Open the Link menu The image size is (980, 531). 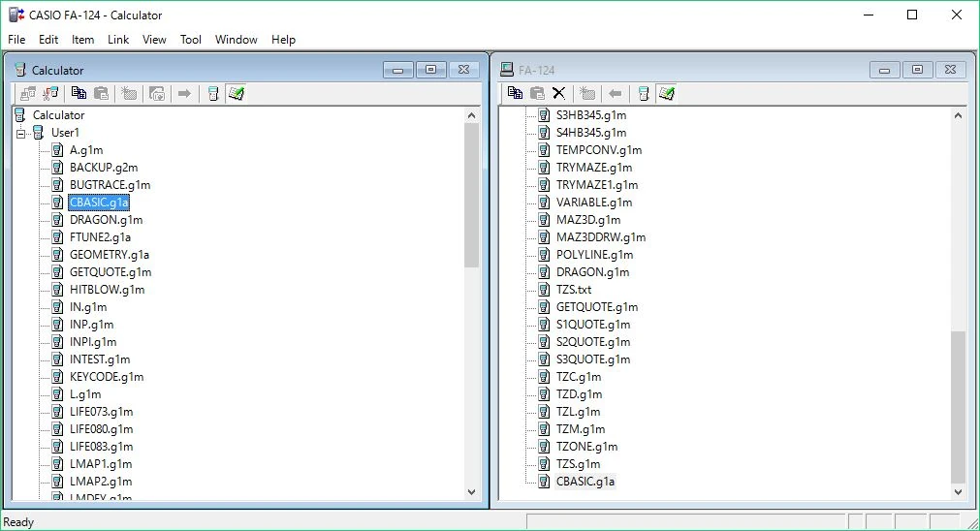point(118,40)
